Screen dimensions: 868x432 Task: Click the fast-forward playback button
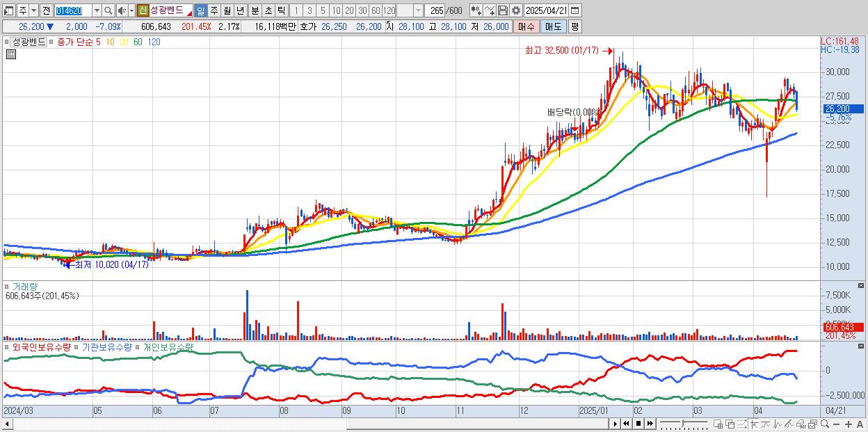(650, 424)
